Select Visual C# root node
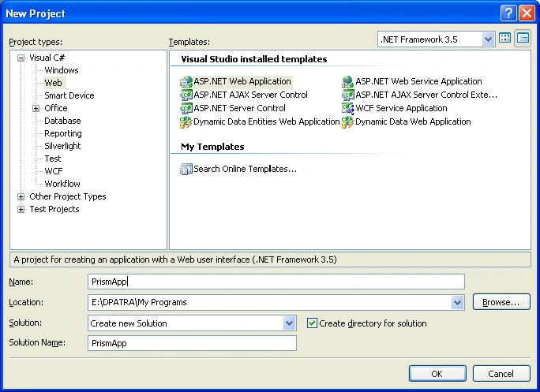This screenshot has width=540, height=392. point(47,58)
